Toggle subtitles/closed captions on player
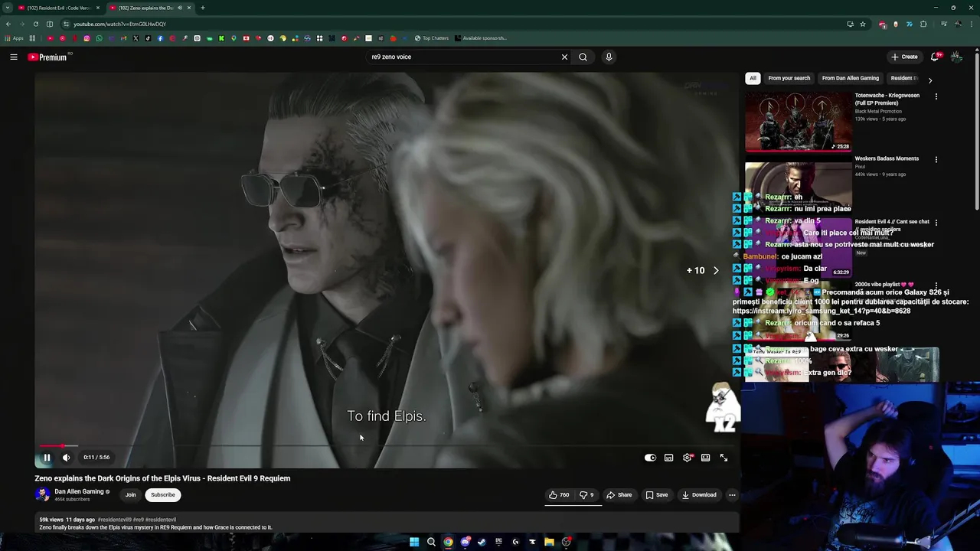Screen dimensions: 980x551 (668, 458)
